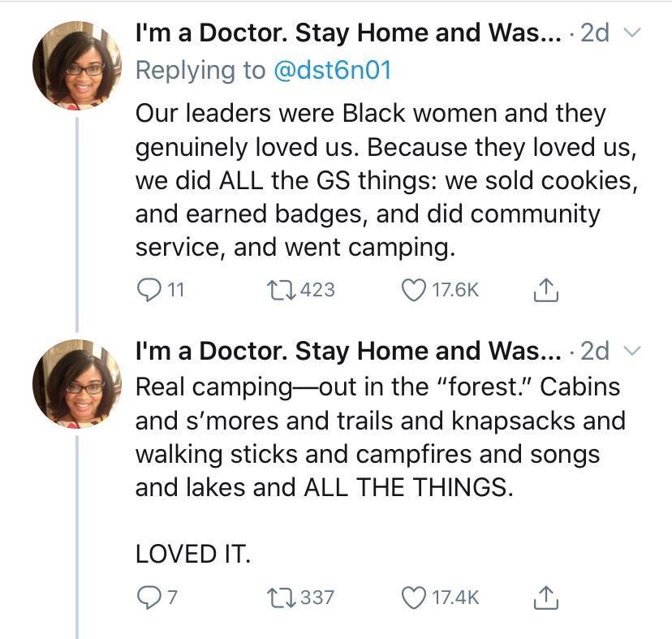Click the first tweet's 2d timestamp

pyautogui.click(x=595, y=35)
